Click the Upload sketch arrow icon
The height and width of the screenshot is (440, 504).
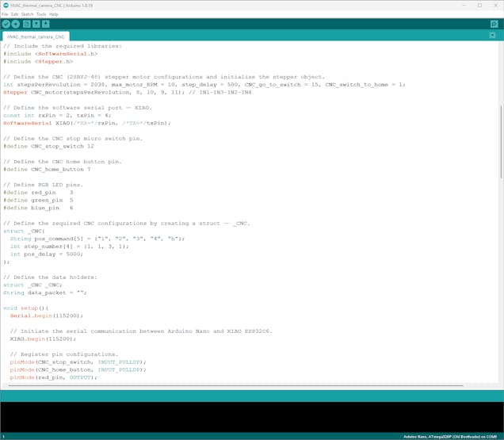click(x=16, y=24)
